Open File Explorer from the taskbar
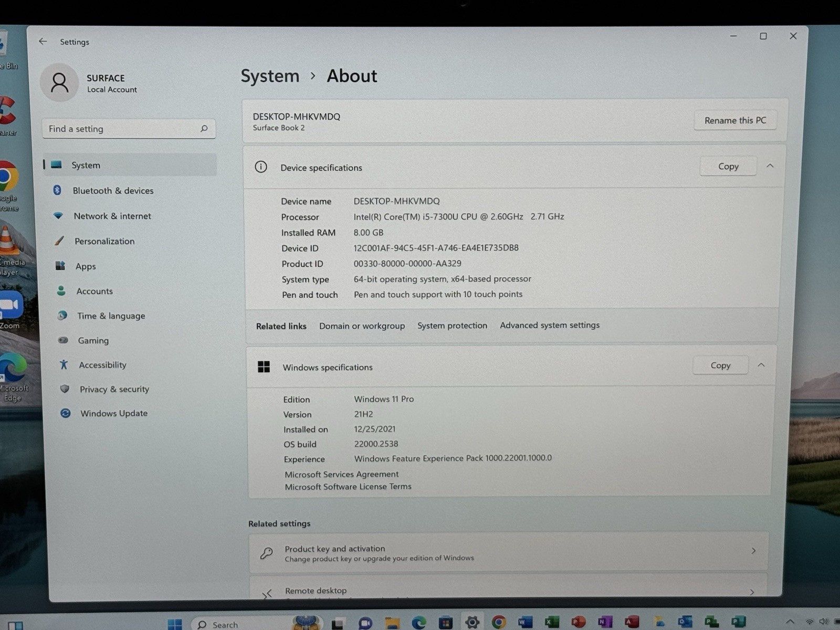Screen dimensions: 840x630 [x=392, y=623]
